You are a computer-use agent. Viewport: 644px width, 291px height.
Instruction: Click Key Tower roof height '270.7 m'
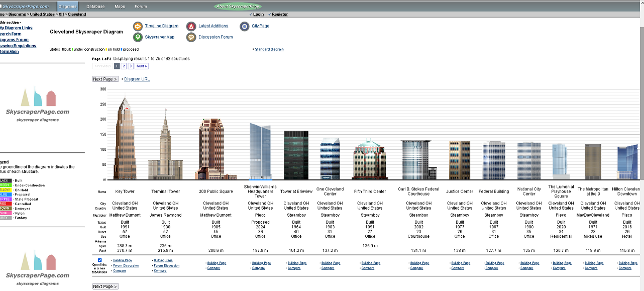click(x=125, y=250)
